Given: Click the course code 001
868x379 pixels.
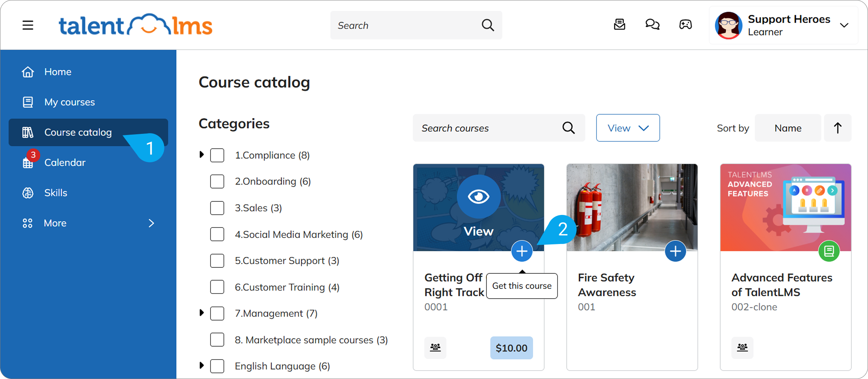Looking at the screenshot, I should pos(586,307).
